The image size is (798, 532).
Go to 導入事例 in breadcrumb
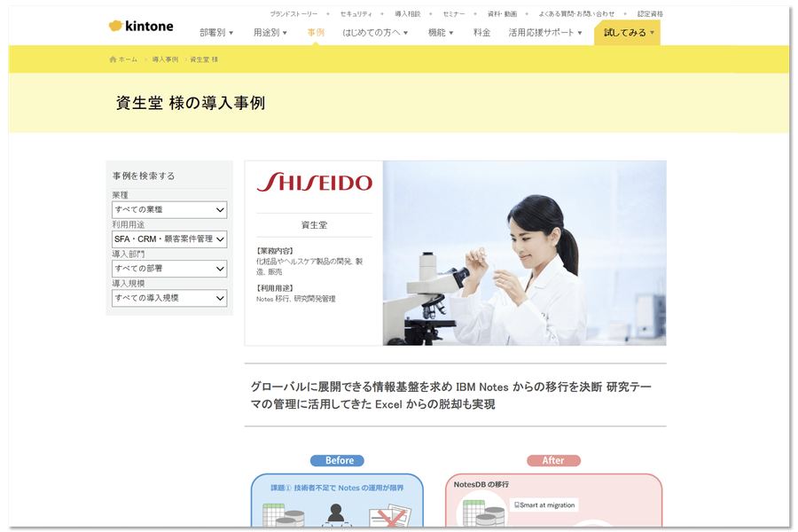pos(165,59)
